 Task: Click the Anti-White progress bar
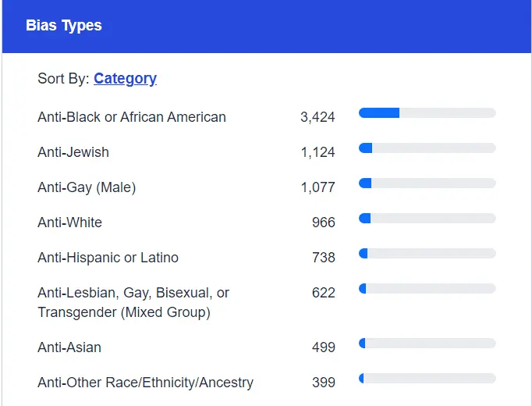click(427, 219)
